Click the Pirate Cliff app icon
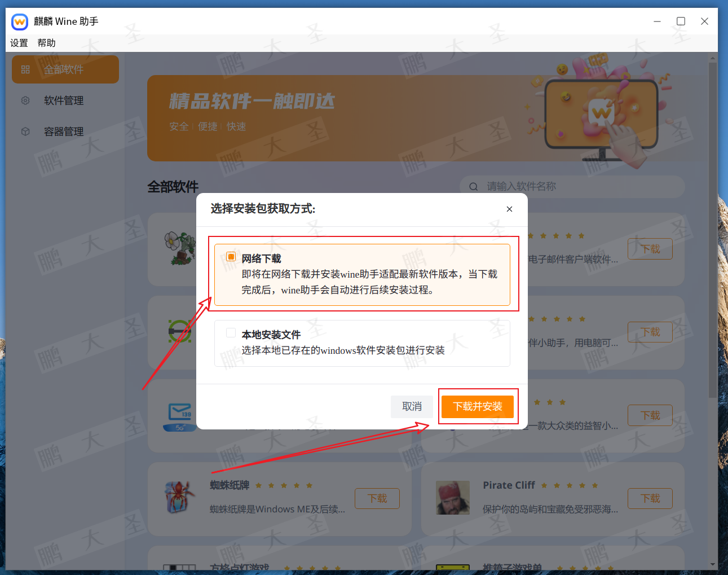 (453, 498)
